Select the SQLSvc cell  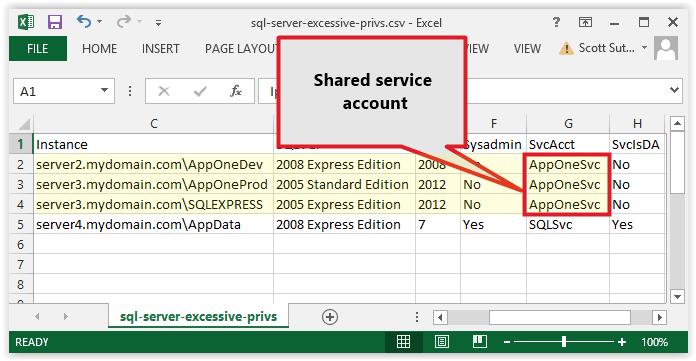pyautogui.click(x=568, y=224)
